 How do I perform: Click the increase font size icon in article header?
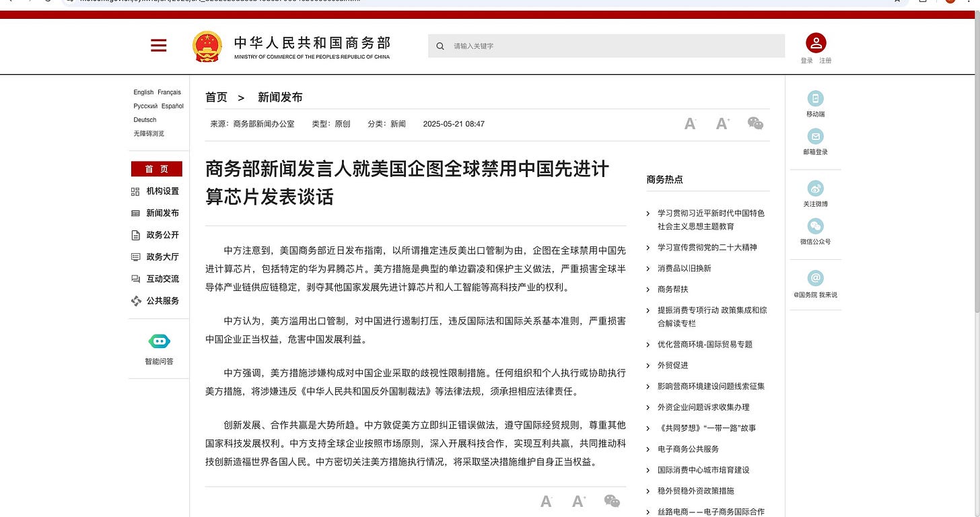(723, 123)
